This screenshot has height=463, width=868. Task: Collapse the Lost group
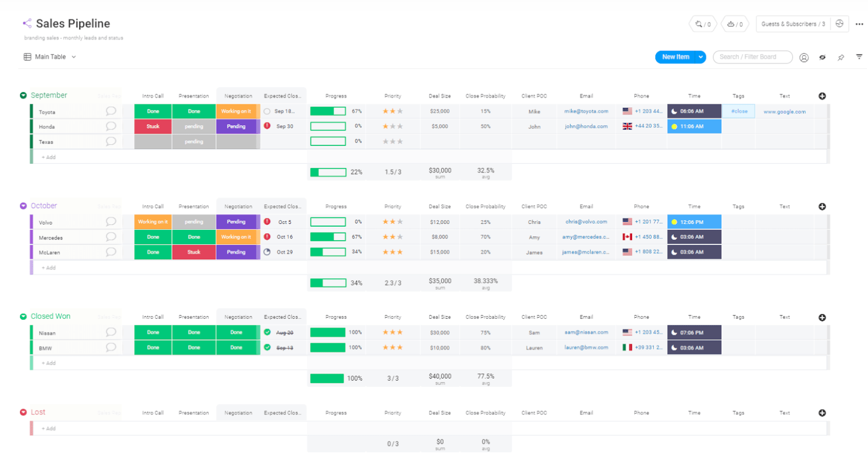23,412
